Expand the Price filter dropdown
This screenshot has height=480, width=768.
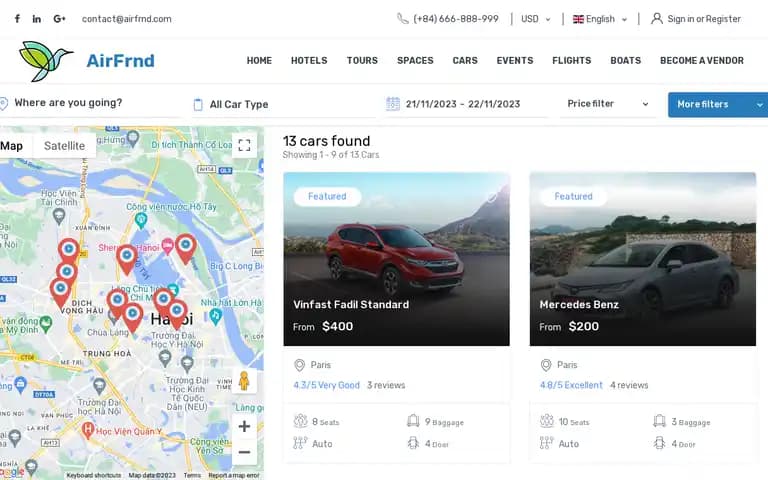607,104
